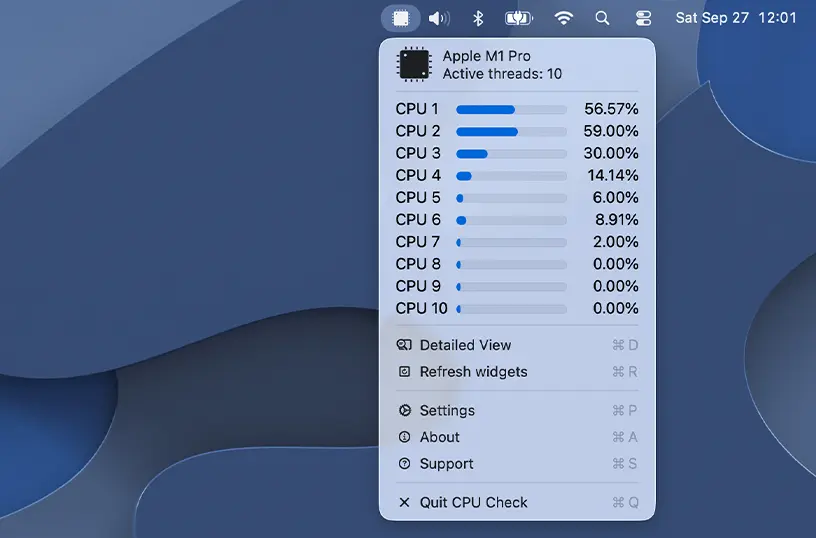Click the Wi-Fi menu bar icon

pyautogui.click(x=563, y=18)
